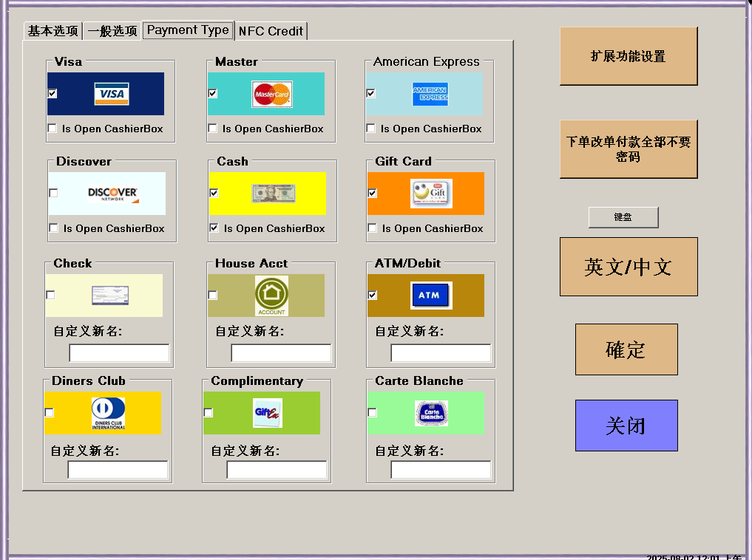Enable the Discover payment checkbox
Screen dimensions: 752x560
[53, 193]
